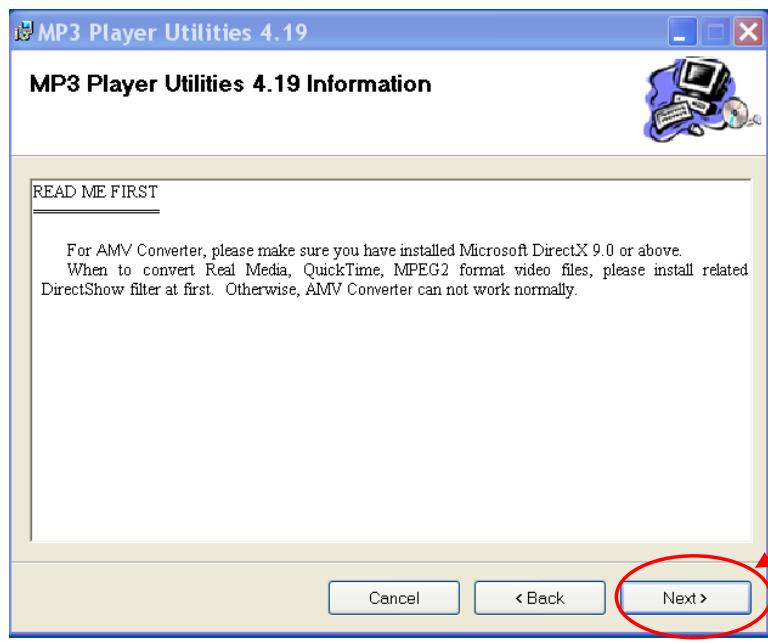Click the disabled maximize button
This screenshot has width=768, height=643.
[715, 32]
